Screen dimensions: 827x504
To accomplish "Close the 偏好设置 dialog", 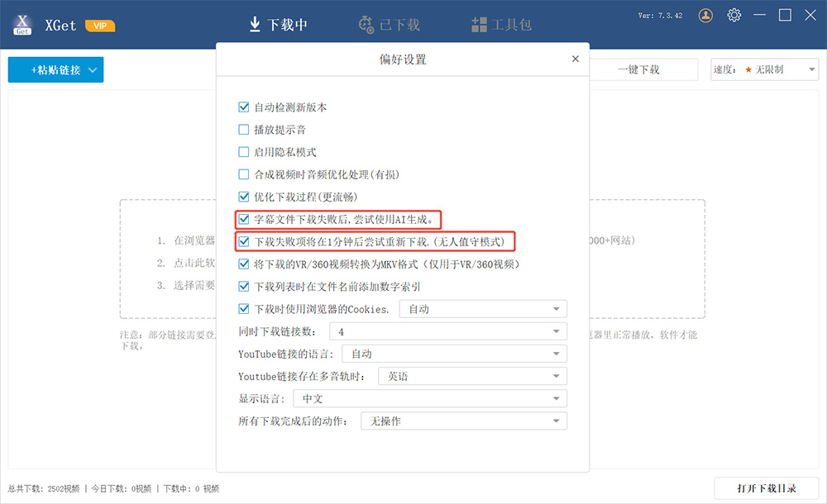I will (x=576, y=59).
